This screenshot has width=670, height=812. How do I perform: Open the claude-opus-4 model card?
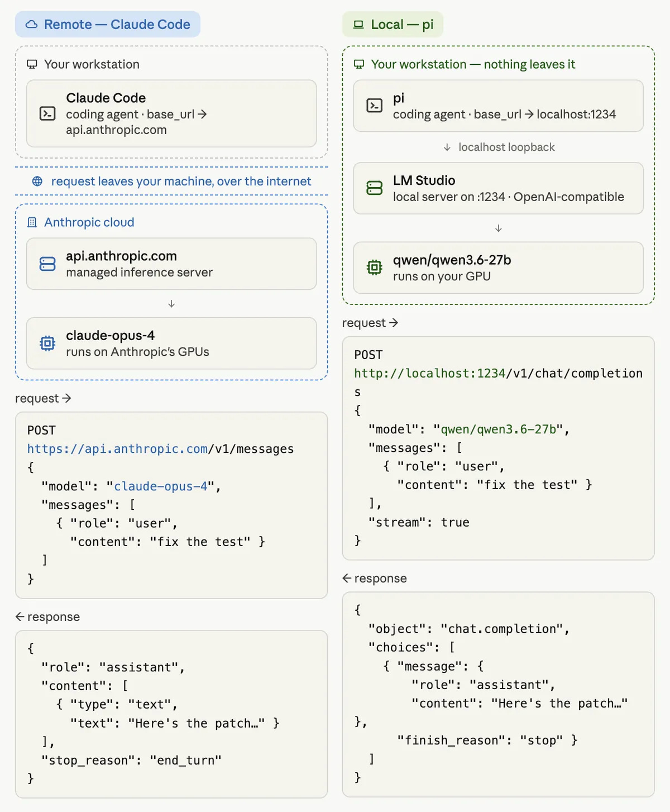(171, 343)
